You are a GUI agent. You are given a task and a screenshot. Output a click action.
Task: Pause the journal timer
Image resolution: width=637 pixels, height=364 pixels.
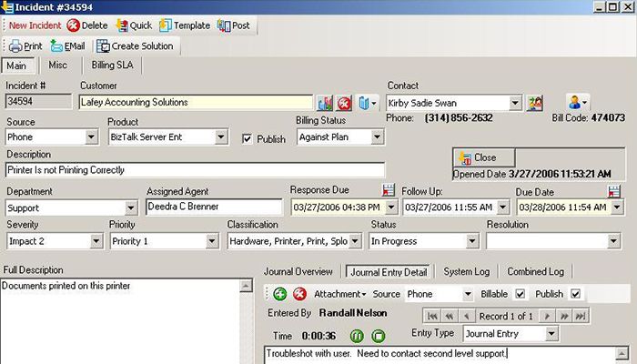click(357, 336)
